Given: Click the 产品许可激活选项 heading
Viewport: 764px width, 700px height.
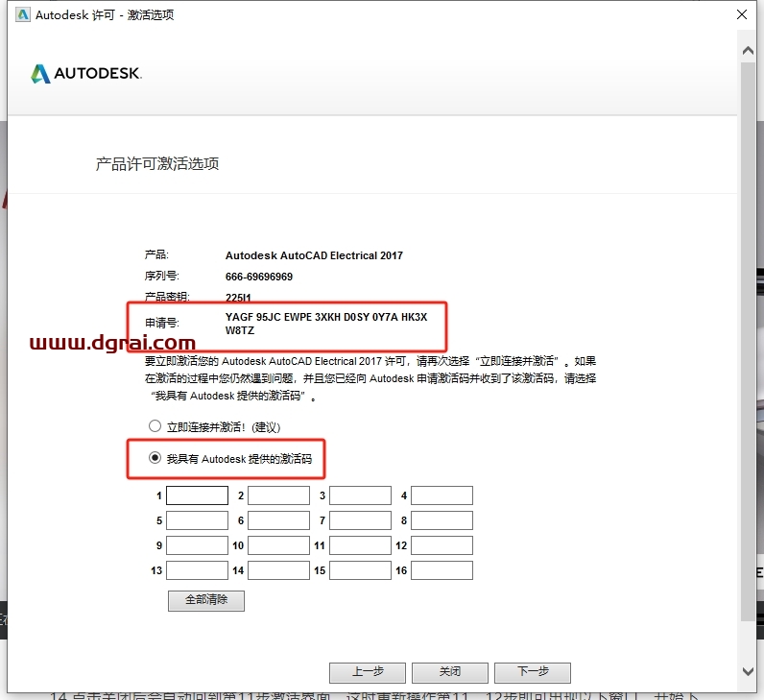Looking at the screenshot, I should point(156,164).
